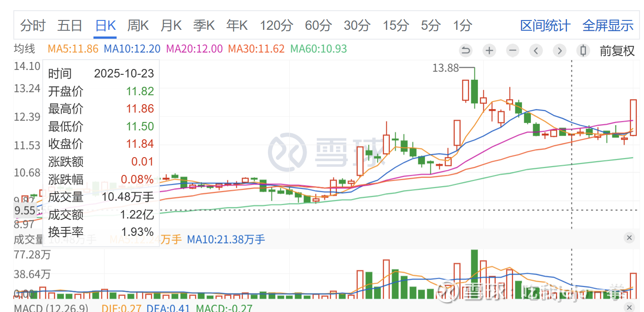This screenshot has width=644, height=312.
Task: Click the MA20:12.00 legend label
Action: pos(194,49)
